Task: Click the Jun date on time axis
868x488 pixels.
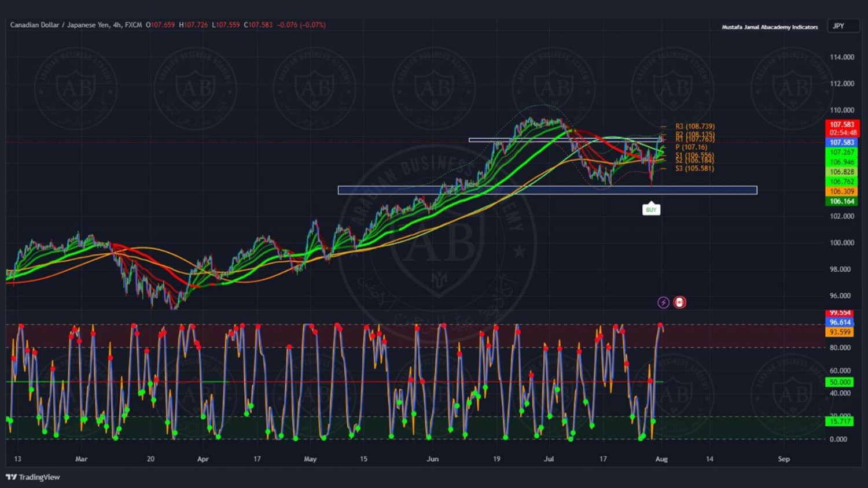Action: (x=432, y=459)
